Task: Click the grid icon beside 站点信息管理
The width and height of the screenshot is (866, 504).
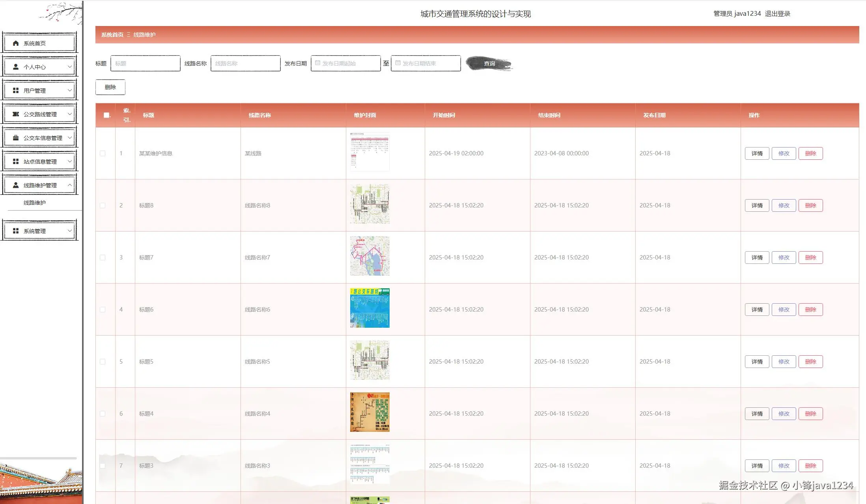Action: tap(16, 162)
